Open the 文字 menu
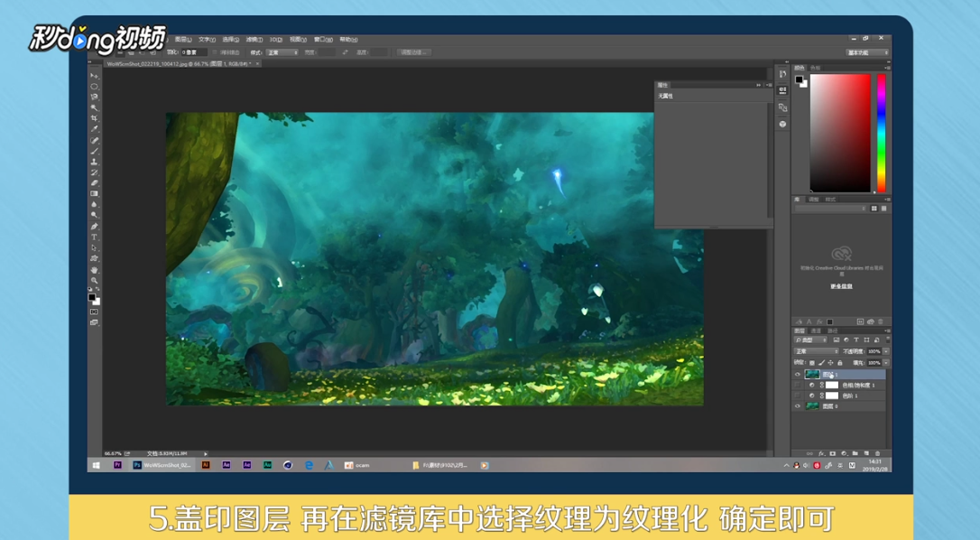980x540 pixels. [x=207, y=40]
